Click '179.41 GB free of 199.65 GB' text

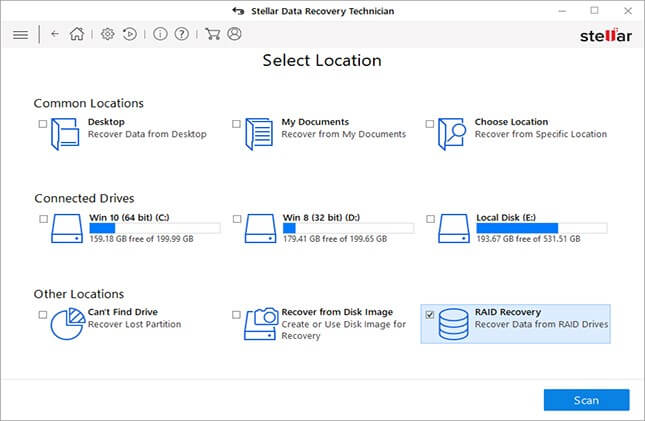335,239
